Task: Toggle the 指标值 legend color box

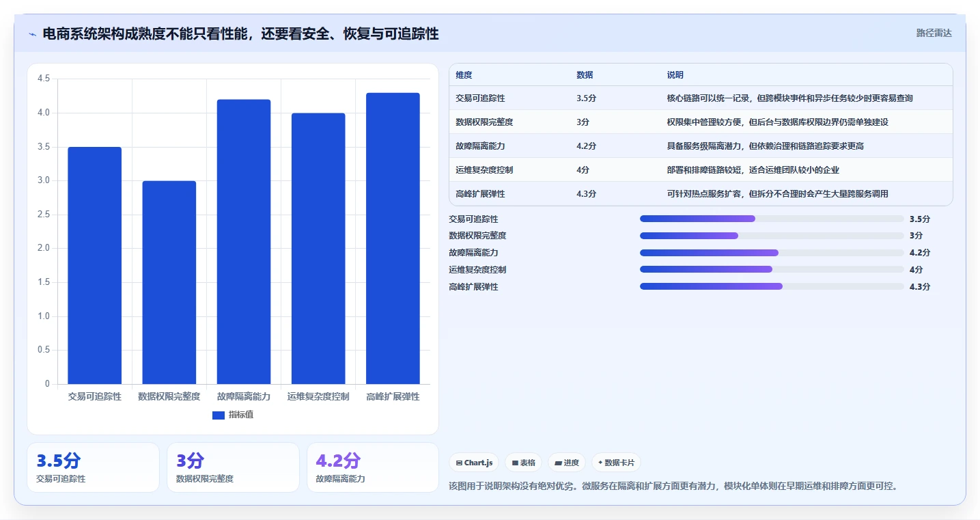Action: pos(219,415)
